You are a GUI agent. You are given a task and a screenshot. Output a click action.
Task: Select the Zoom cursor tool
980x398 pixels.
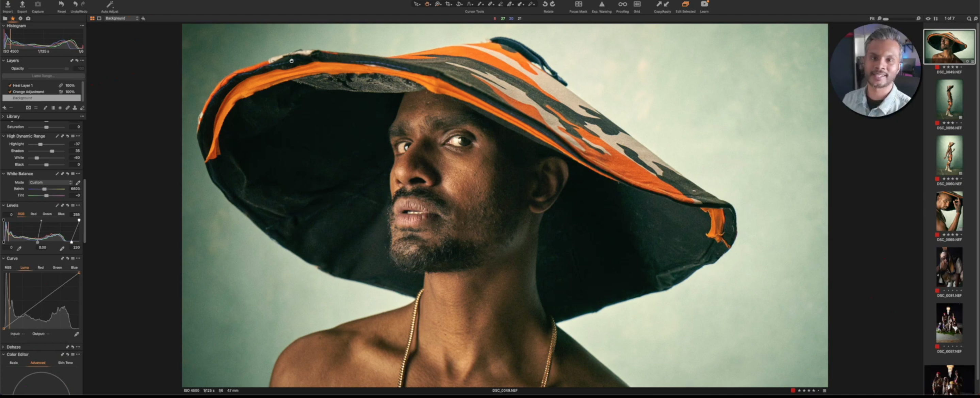click(x=438, y=4)
